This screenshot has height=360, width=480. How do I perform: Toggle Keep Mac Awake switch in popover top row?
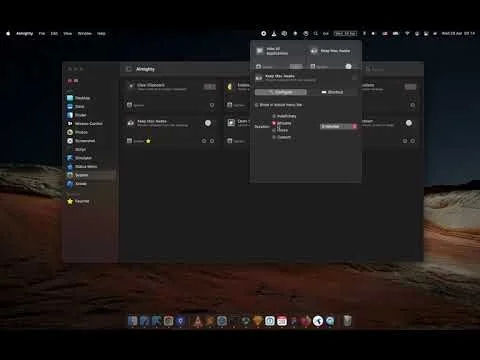348,66
